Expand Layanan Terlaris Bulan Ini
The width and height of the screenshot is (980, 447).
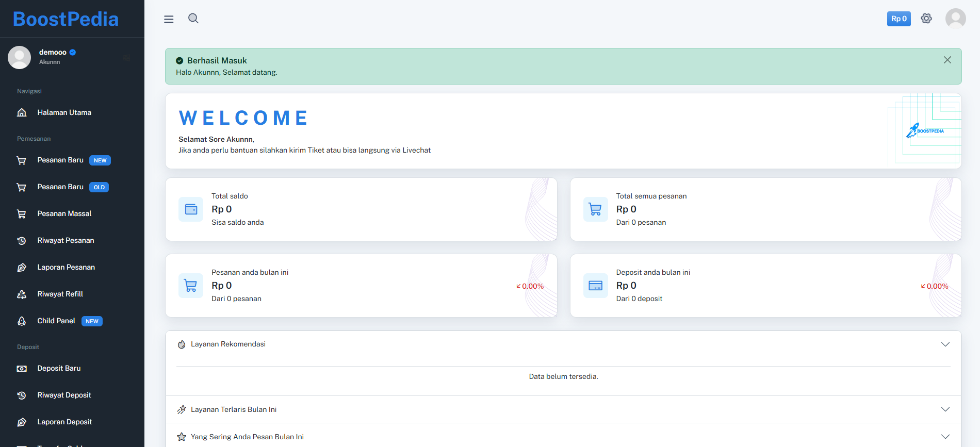click(945, 409)
